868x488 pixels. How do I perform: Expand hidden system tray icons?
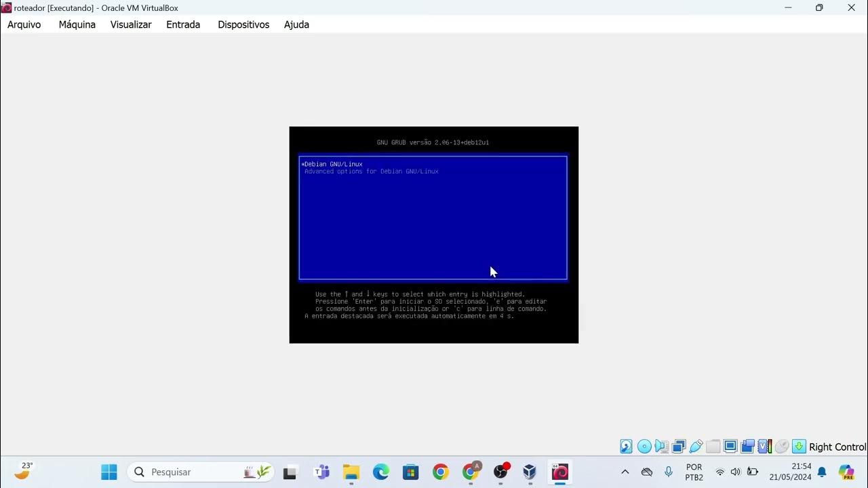tap(625, 472)
